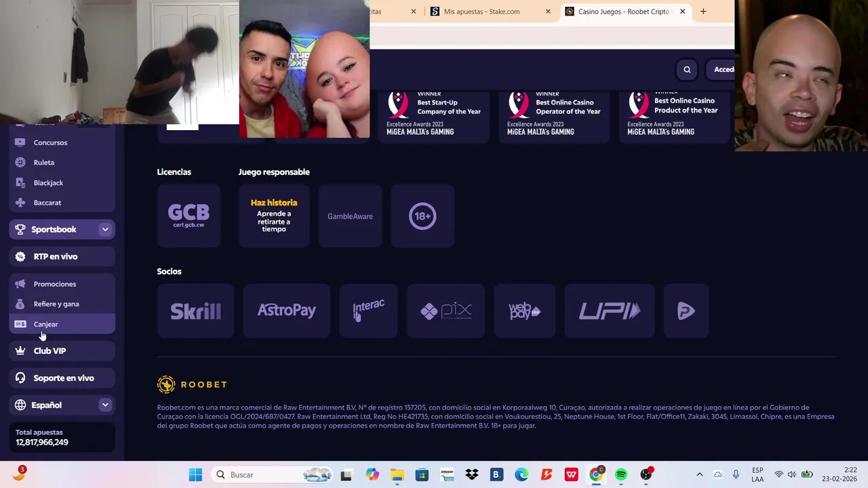The height and width of the screenshot is (488, 868).
Task: Open Promociones from the sidebar
Action: (62, 284)
